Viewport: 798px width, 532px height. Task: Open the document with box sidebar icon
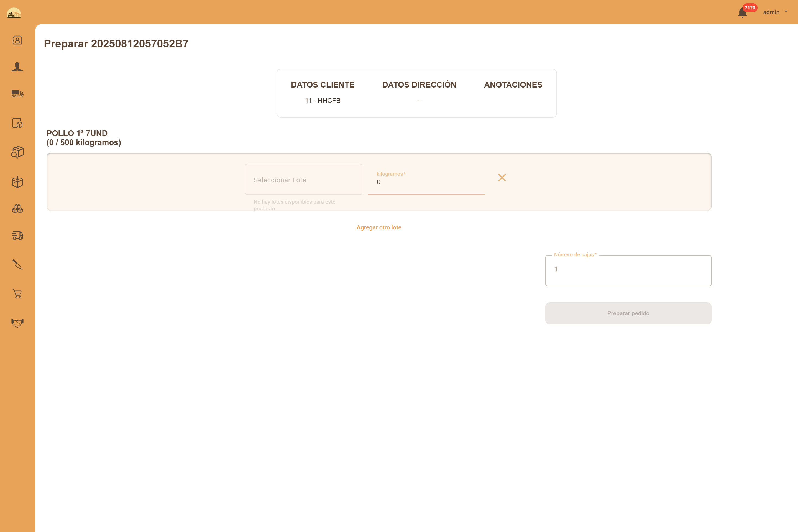(17, 123)
